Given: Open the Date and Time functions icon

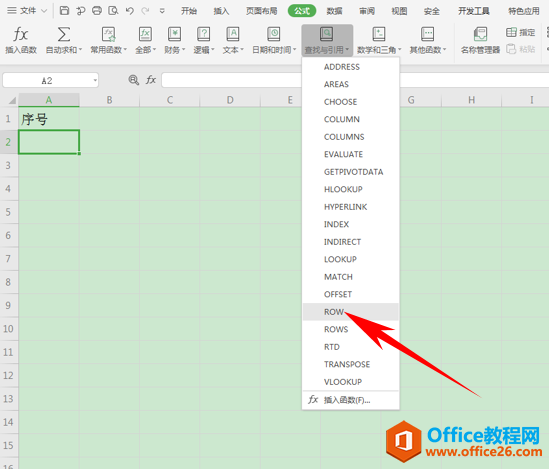Looking at the screenshot, I should click(x=274, y=34).
